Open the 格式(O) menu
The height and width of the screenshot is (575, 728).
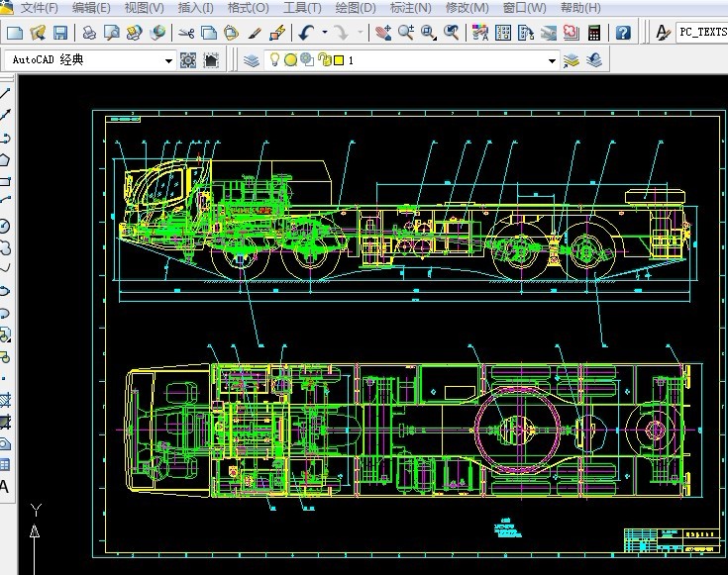(x=249, y=8)
